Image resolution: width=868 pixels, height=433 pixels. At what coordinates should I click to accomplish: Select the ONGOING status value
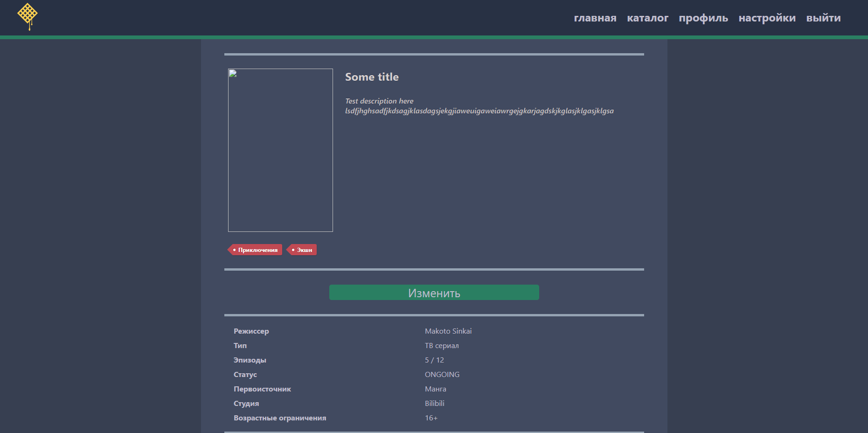point(442,374)
